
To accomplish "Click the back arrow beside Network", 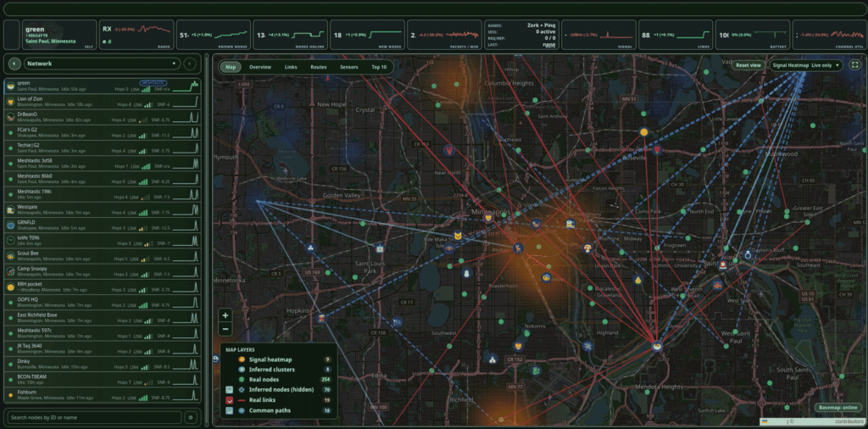I will point(14,64).
